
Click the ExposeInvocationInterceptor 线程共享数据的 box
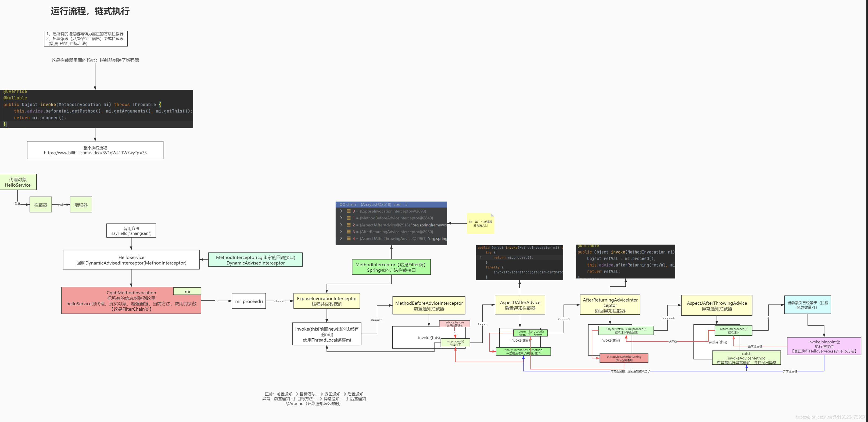pos(327,301)
